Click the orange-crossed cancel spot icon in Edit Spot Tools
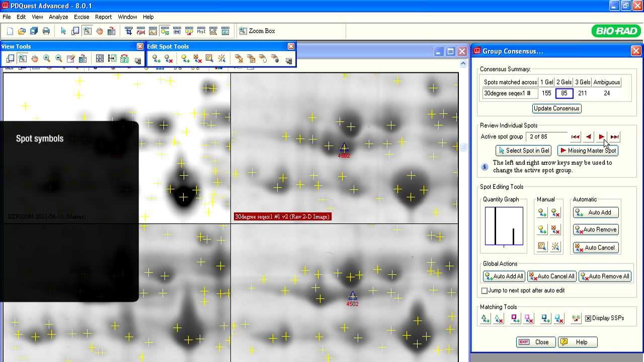This screenshot has height=362, width=644. coord(197,59)
